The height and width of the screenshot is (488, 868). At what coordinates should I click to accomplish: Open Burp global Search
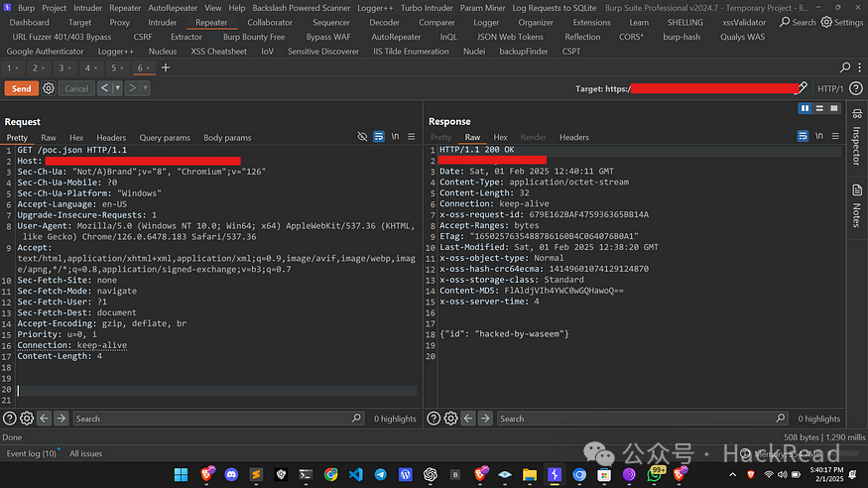coord(798,22)
